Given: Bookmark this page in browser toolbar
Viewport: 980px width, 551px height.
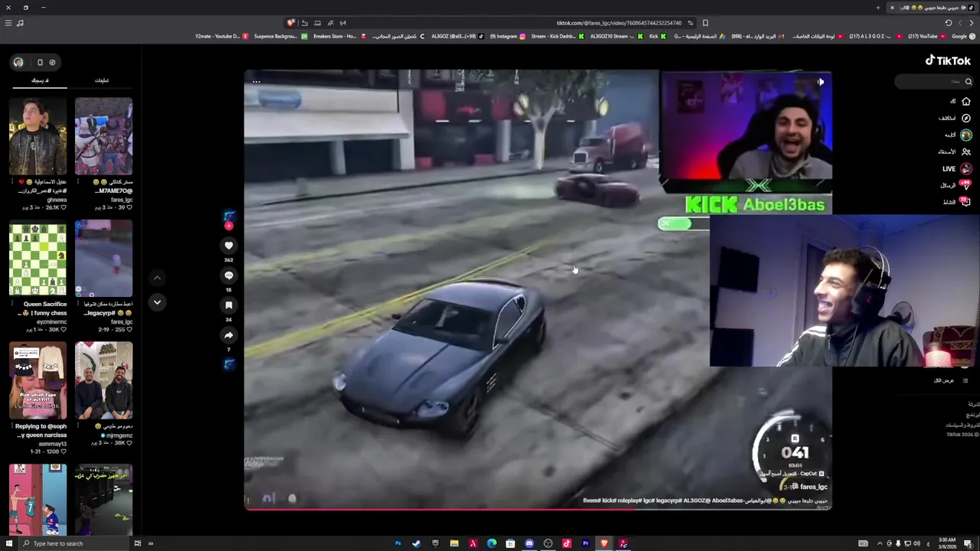Looking at the screenshot, I should [705, 23].
